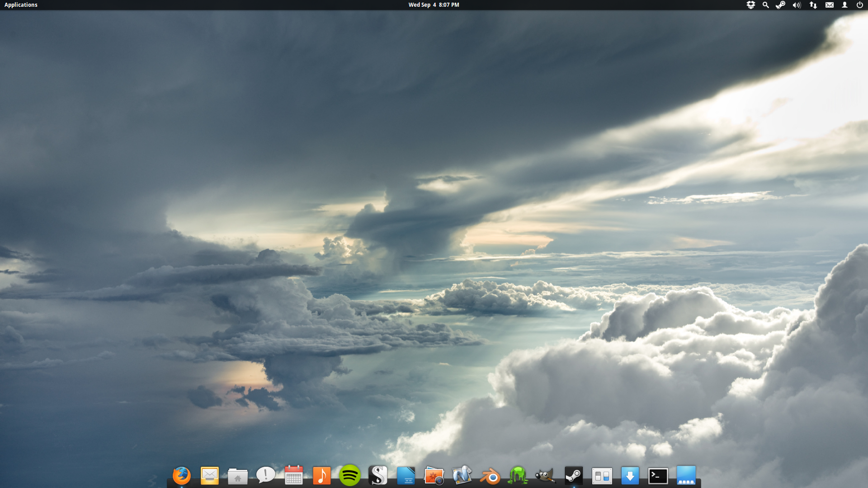The height and width of the screenshot is (488, 868).
Task: Launch the Terminal from the dock
Action: click(x=658, y=476)
